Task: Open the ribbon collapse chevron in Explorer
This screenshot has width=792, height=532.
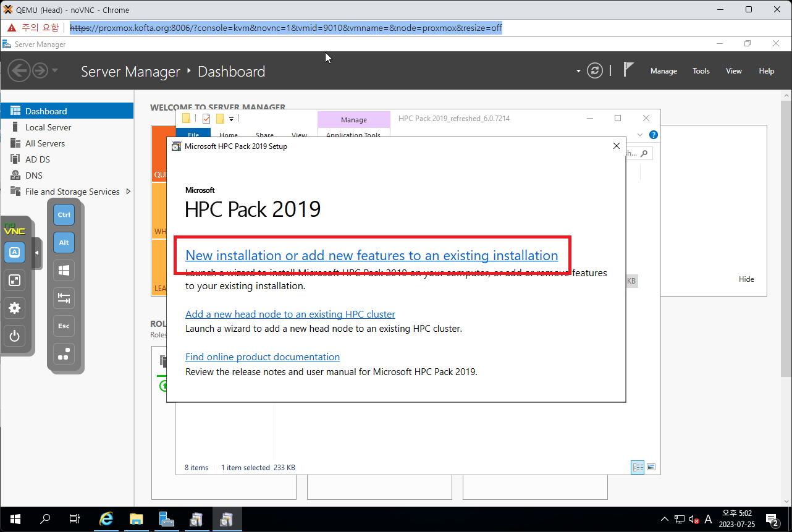Action: click(x=640, y=134)
